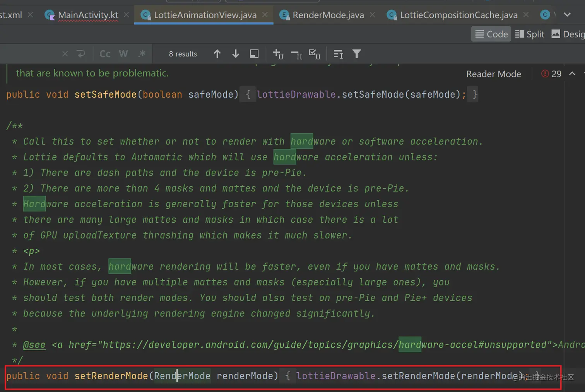Close the st.xml tab
585x392 pixels.
(x=30, y=15)
